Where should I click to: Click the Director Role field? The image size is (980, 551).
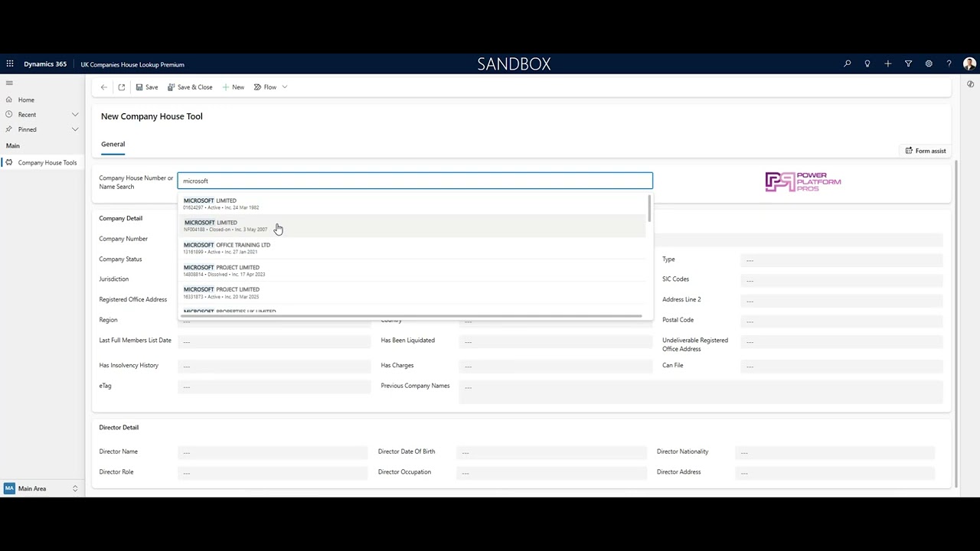[273, 473]
